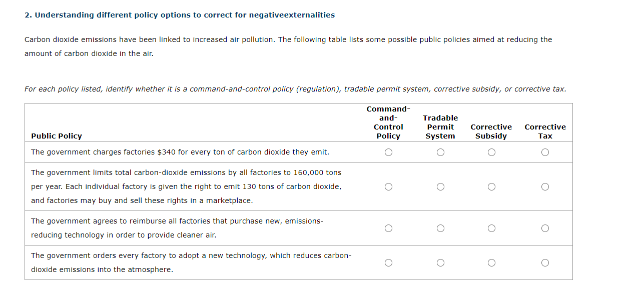Select Corrective Subsidy for the $340 charge row

pos(491,152)
